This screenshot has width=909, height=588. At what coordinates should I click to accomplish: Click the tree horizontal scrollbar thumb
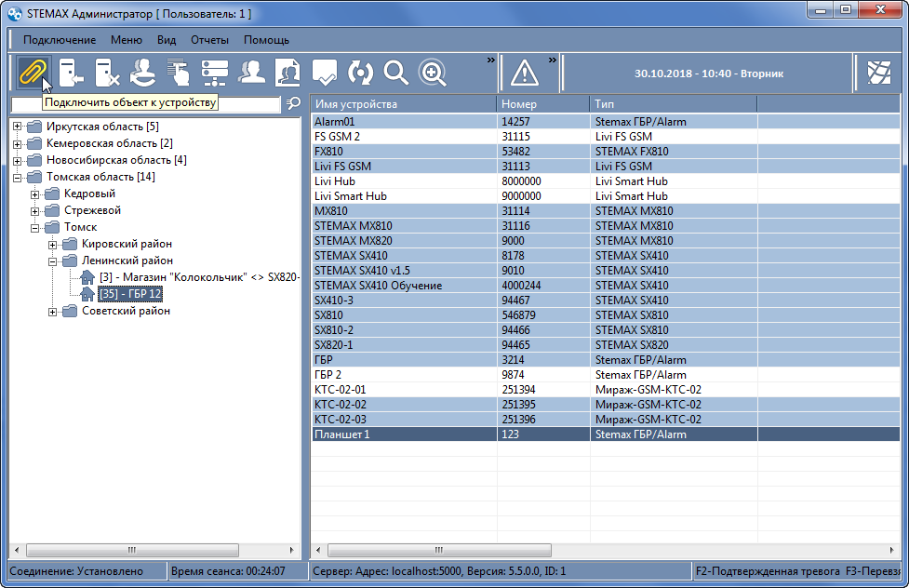point(132,550)
